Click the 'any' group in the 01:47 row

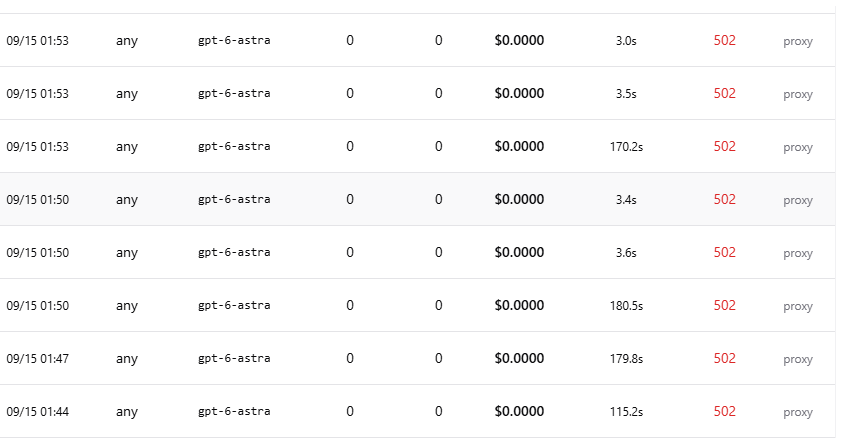pyautogui.click(x=127, y=359)
